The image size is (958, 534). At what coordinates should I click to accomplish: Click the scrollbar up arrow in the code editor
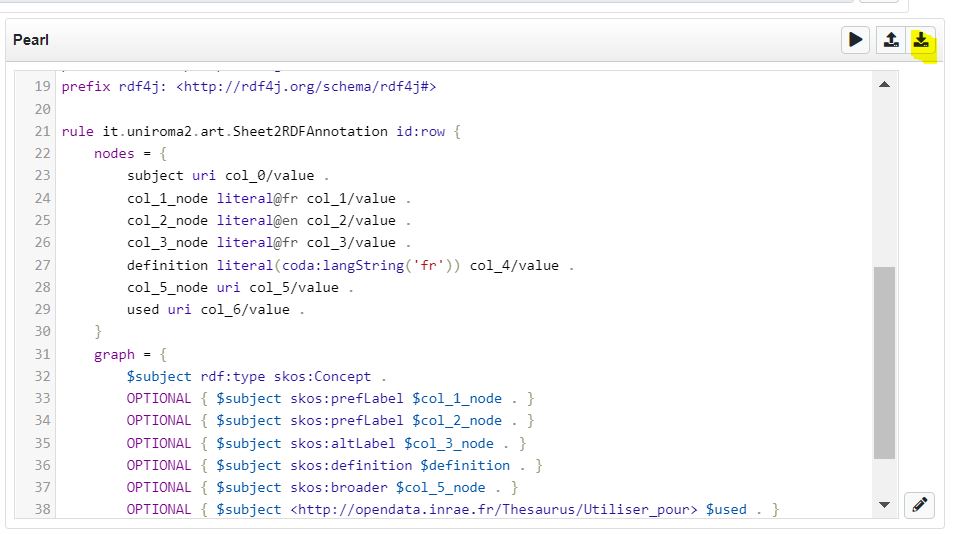(884, 86)
